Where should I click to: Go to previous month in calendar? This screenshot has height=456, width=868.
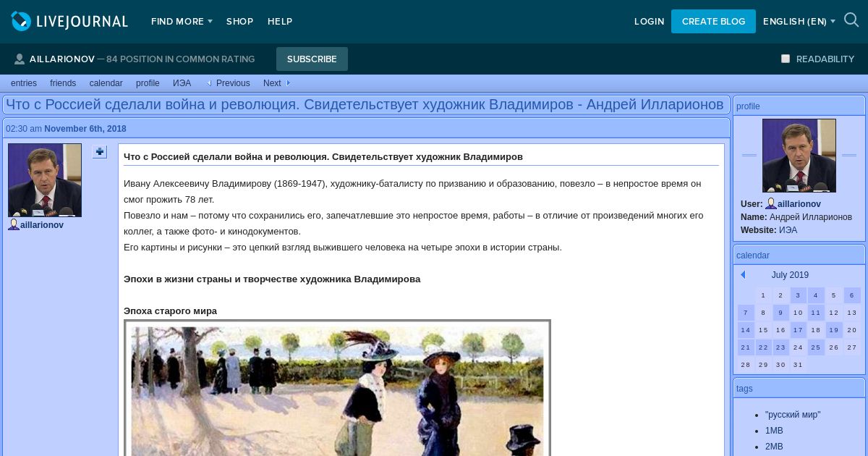743,275
